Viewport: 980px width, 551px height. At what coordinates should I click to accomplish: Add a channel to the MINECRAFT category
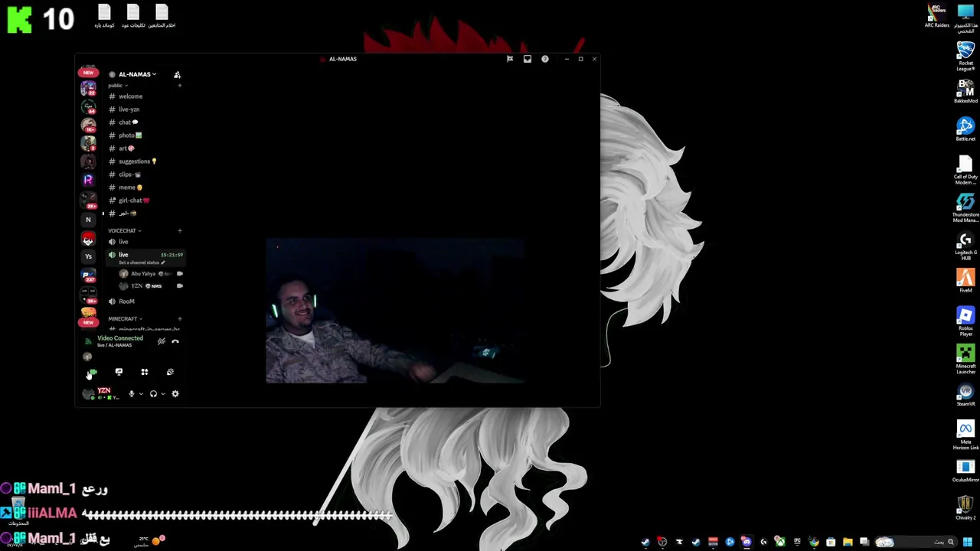(x=180, y=319)
